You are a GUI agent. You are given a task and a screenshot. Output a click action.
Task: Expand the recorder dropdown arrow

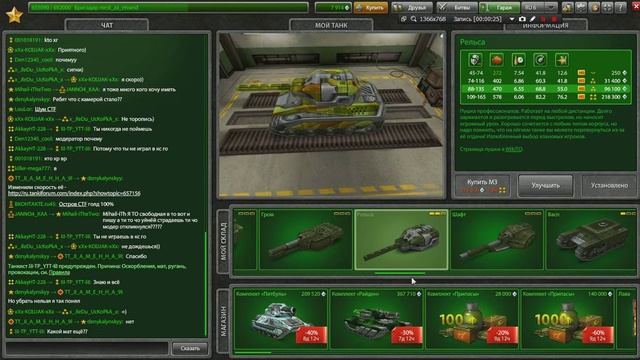[512, 19]
